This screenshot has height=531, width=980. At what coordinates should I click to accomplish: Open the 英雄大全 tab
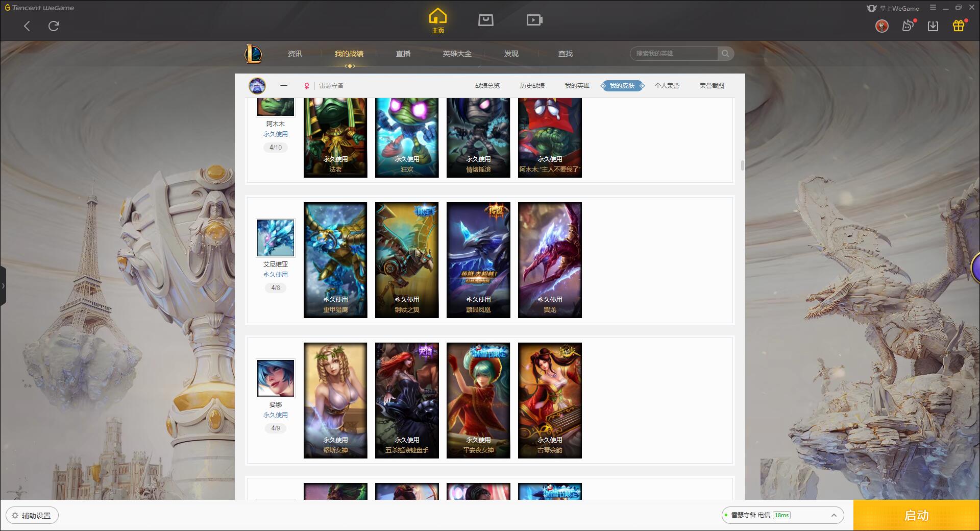[457, 54]
